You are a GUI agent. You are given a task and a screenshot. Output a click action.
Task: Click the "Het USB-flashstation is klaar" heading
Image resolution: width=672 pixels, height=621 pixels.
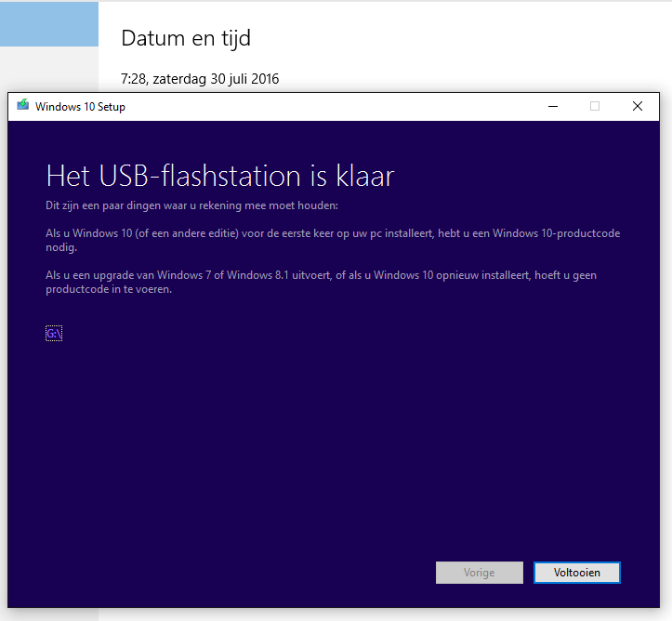(220, 176)
